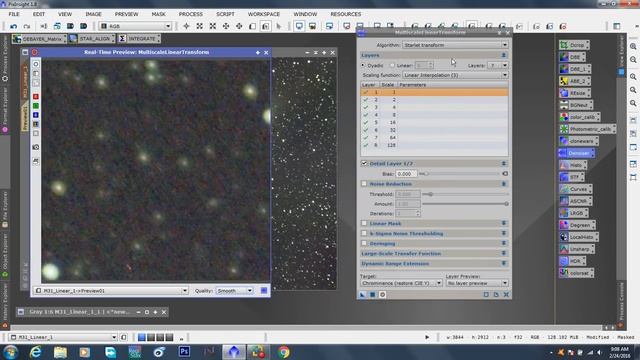Click the Windows Start button

pos(10,351)
